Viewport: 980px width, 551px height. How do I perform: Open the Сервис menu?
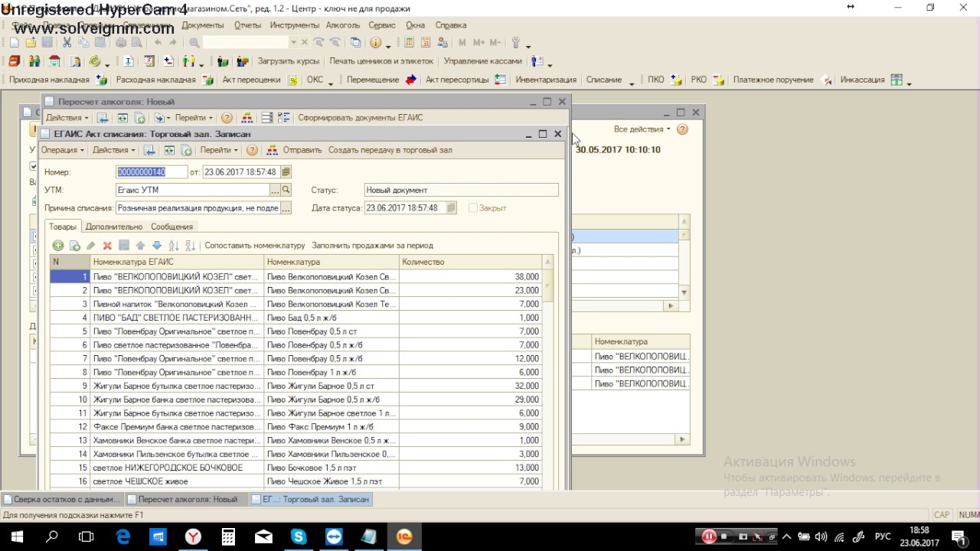382,25
